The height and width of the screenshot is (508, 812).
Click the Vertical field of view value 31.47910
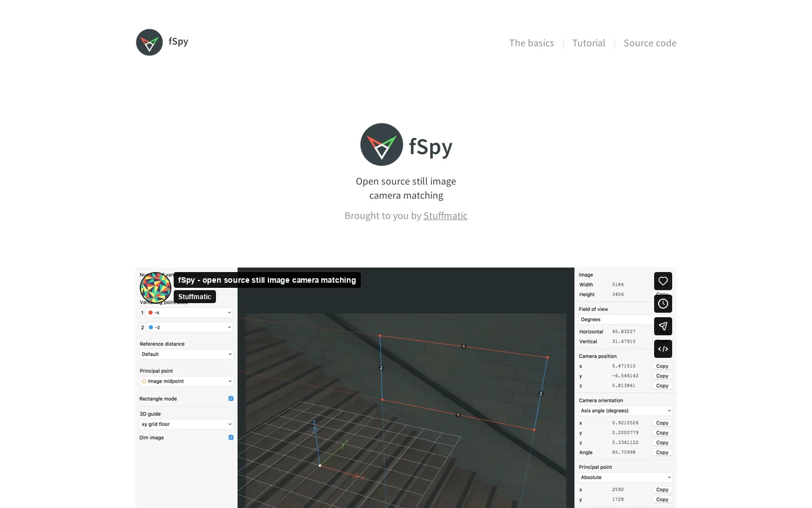pos(624,341)
